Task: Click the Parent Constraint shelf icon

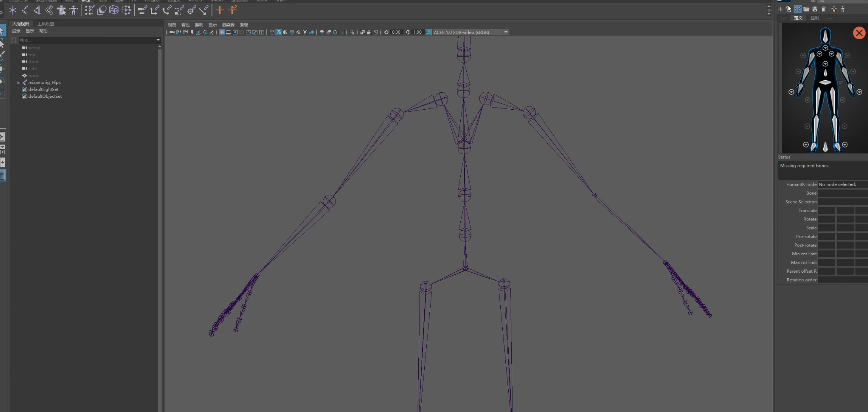Action: pyautogui.click(x=142, y=10)
